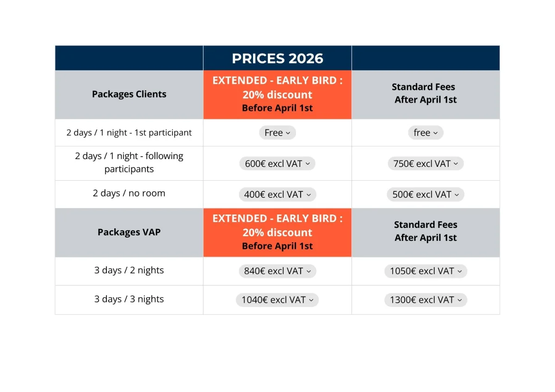Expand the 600€ excl VAT dropdown
This screenshot has width=555, height=392.
(x=277, y=164)
